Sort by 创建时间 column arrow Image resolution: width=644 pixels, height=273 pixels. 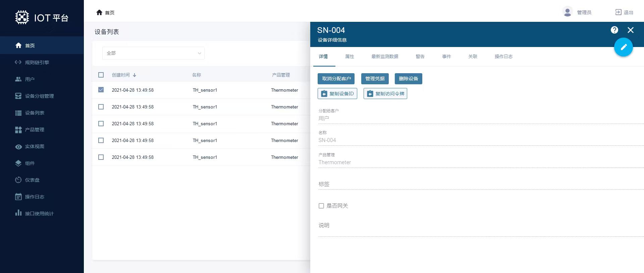coord(135,75)
